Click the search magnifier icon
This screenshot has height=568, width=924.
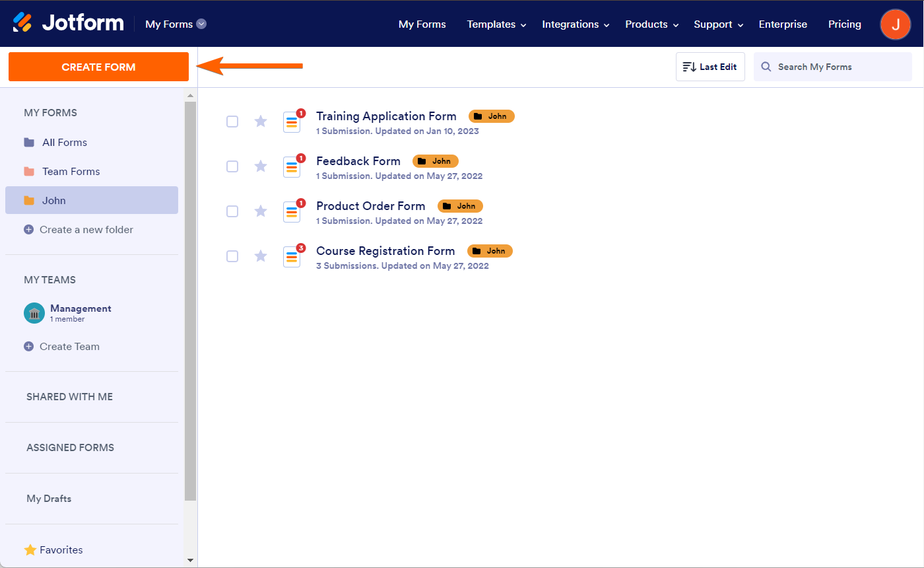click(x=766, y=67)
